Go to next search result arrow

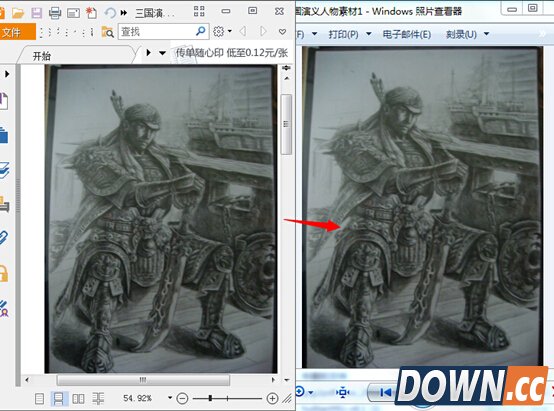[x=263, y=31]
